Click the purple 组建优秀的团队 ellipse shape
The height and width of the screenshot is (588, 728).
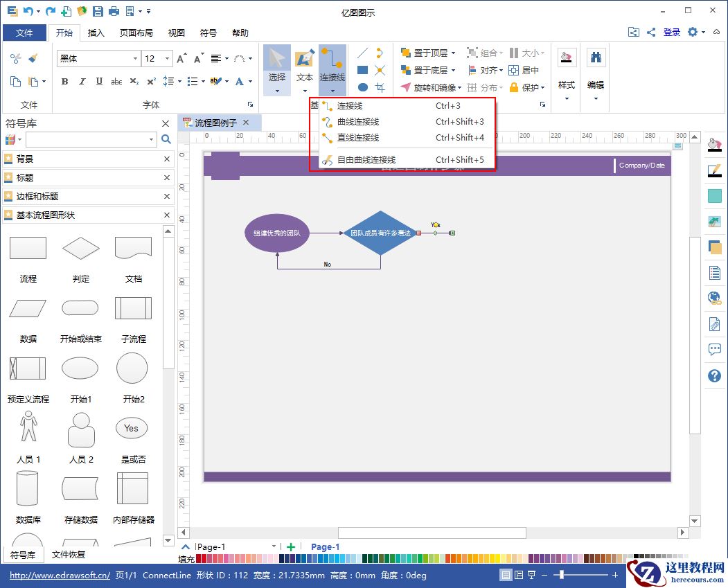point(276,233)
